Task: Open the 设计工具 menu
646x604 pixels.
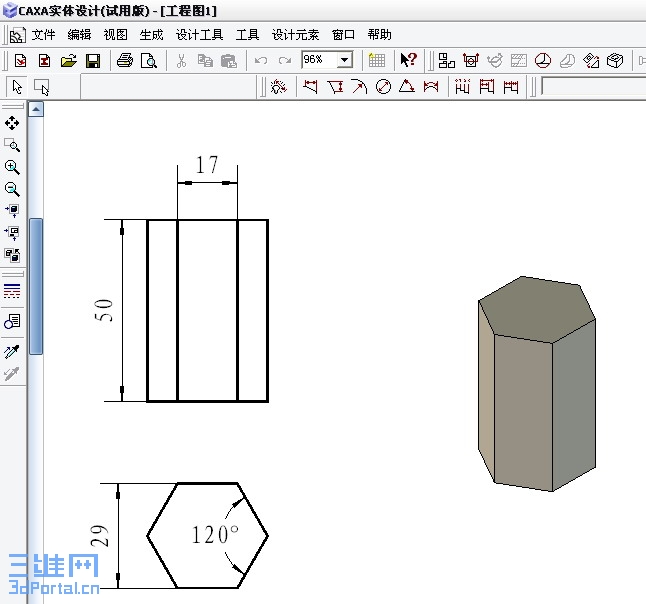Action: (x=199, y=35)
